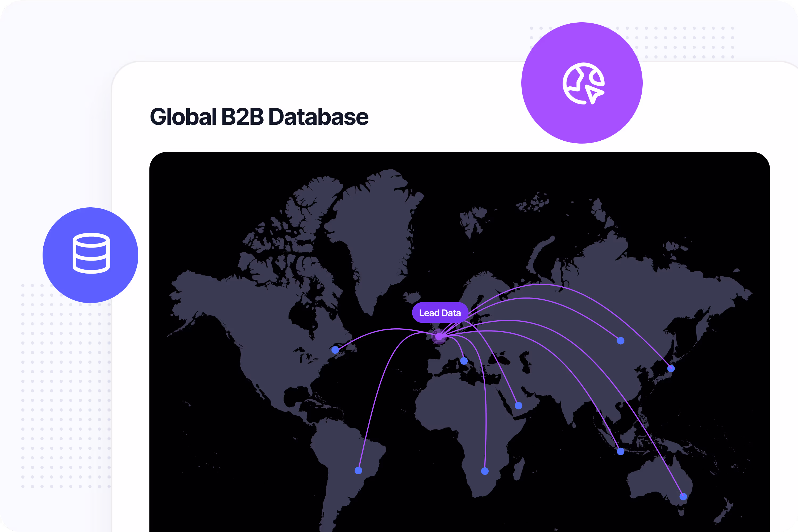The width and height of the screenshot is (798, 532).
Task: Select the Lead Data label
Action: click(440, 312)
